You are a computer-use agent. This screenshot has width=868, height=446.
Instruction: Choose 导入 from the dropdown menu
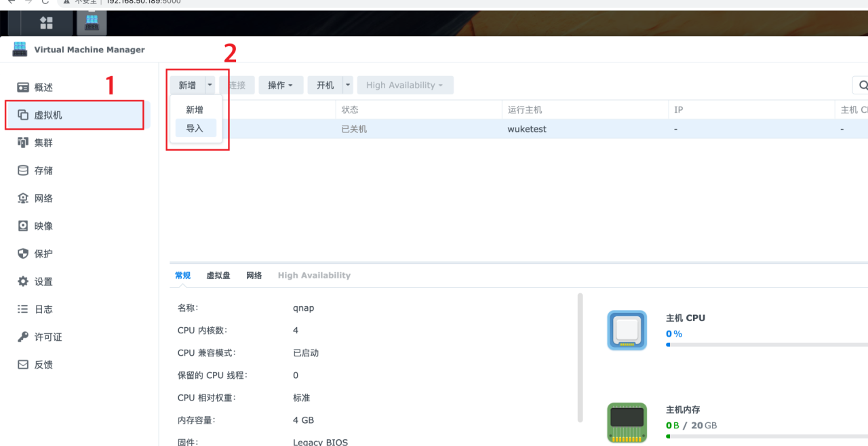[x=195, y=128]
